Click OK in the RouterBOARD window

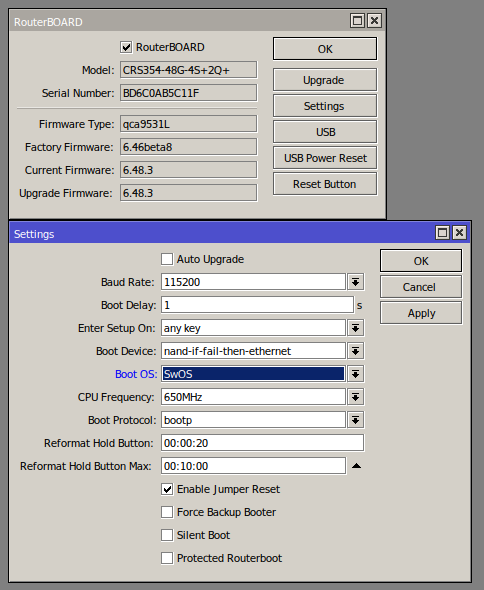(x=325, y=49)
